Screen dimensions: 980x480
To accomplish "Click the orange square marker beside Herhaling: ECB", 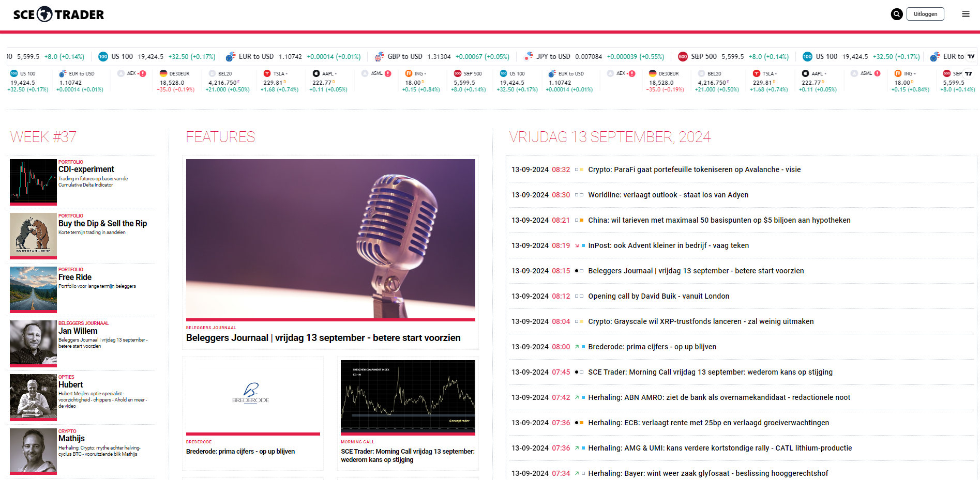I will [582, 423].
